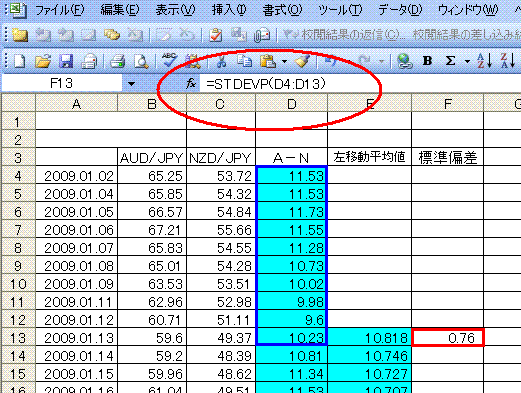Activate the Format Painter brush
Screen dimensions: 521x393
tap(302, 61)
